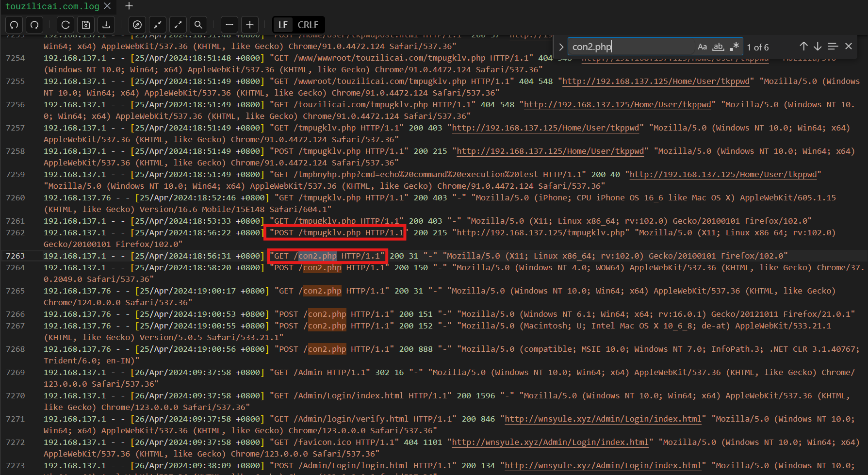The width and height of the screenshot is (868, 475).
Task: Click the compass icon in the toolbar
Action: click(137, 25)
